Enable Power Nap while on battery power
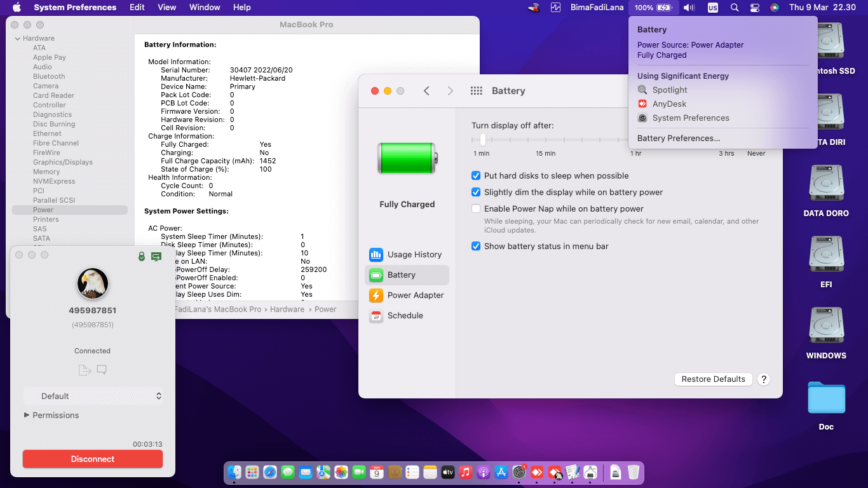This screenshot has width=868, height=488. click(476, 209)
